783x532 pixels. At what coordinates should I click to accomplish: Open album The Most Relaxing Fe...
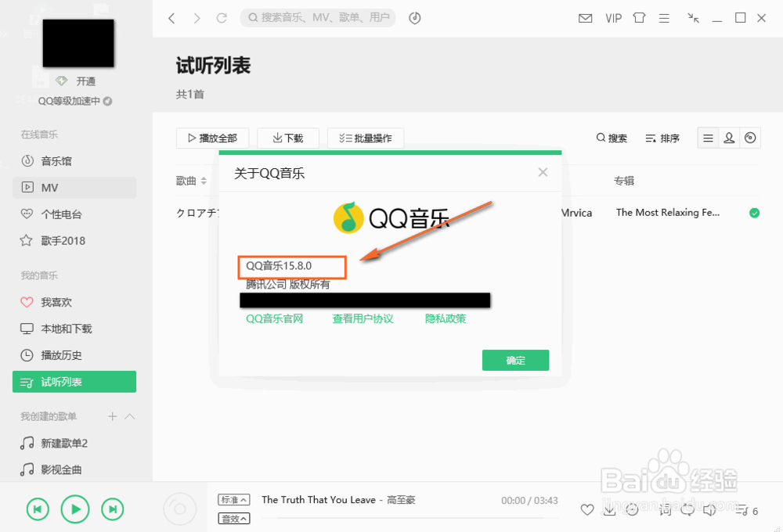point(668,213)
